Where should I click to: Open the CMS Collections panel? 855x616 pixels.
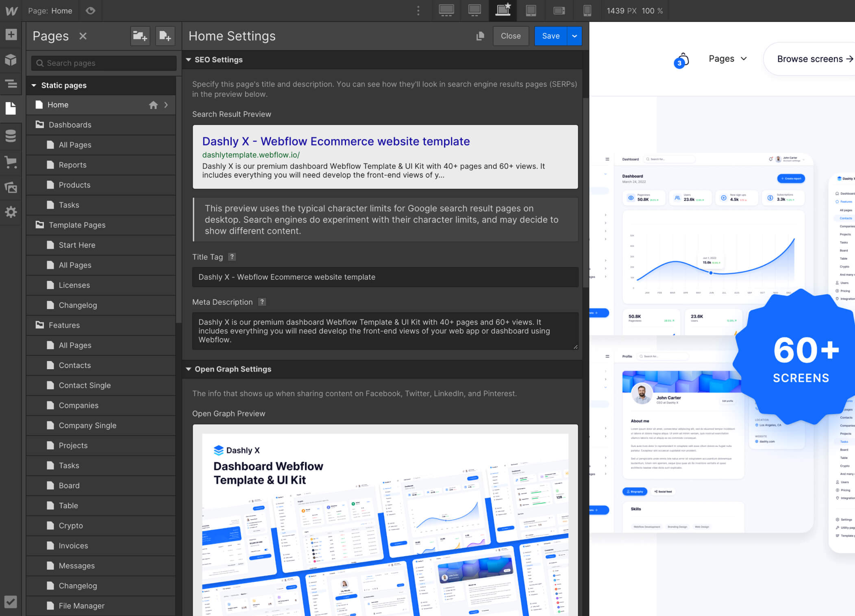(11, 136)
